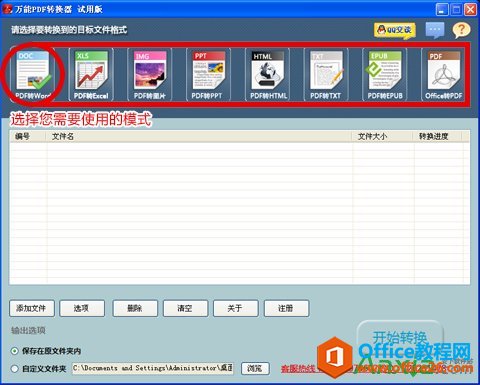Screen dimensions: 480x385
Task: Click the 删除 button
Action: pos(135,308)
